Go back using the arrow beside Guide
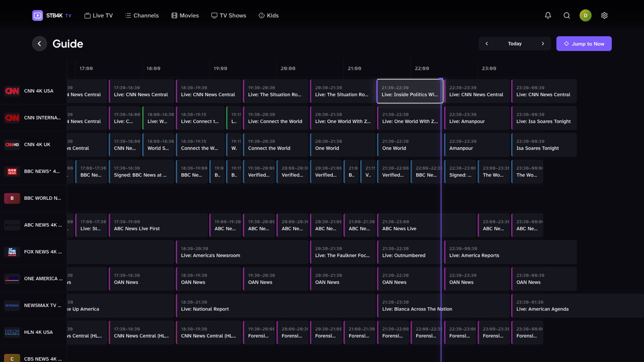 [x=39, y=44]
